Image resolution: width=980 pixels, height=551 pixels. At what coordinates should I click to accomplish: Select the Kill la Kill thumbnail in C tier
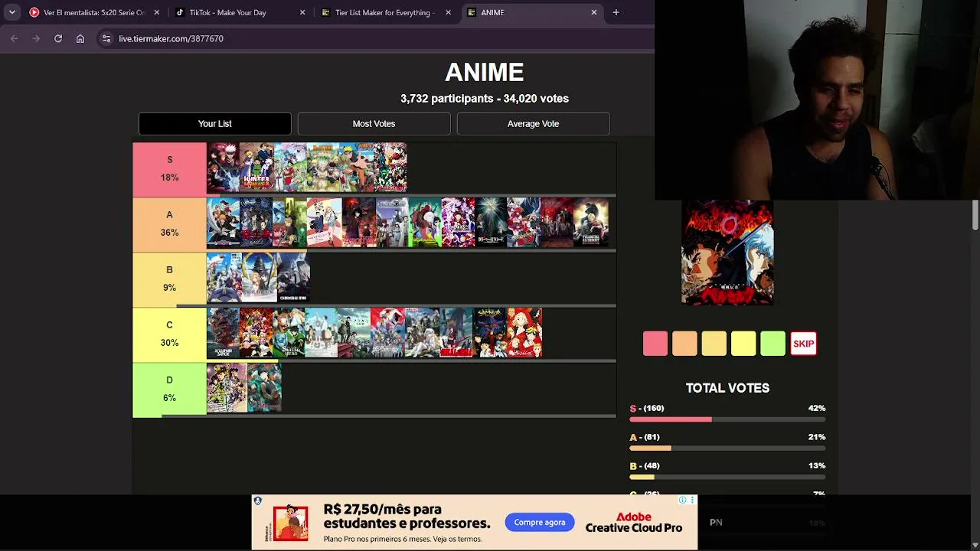[x=456, y=332]
